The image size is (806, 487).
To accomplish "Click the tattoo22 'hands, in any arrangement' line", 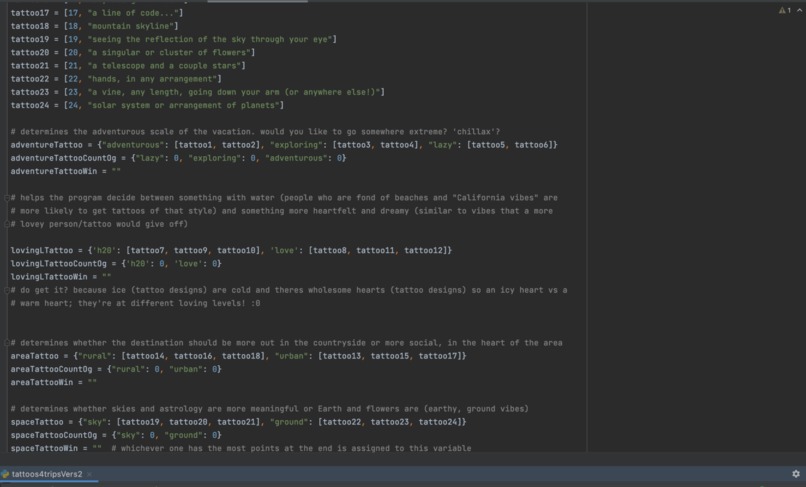I will (116, 79).
